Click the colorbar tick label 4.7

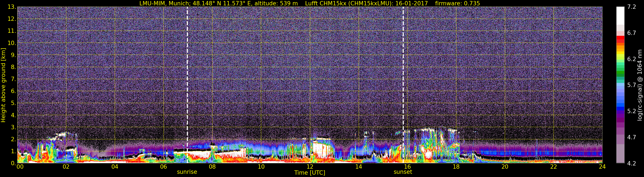click(x=632, y=137)
